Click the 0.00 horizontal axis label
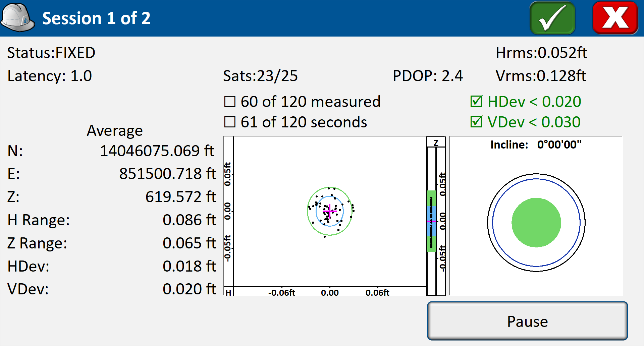The height and width of the screenshot is (346, 644). tap(330, 293)
